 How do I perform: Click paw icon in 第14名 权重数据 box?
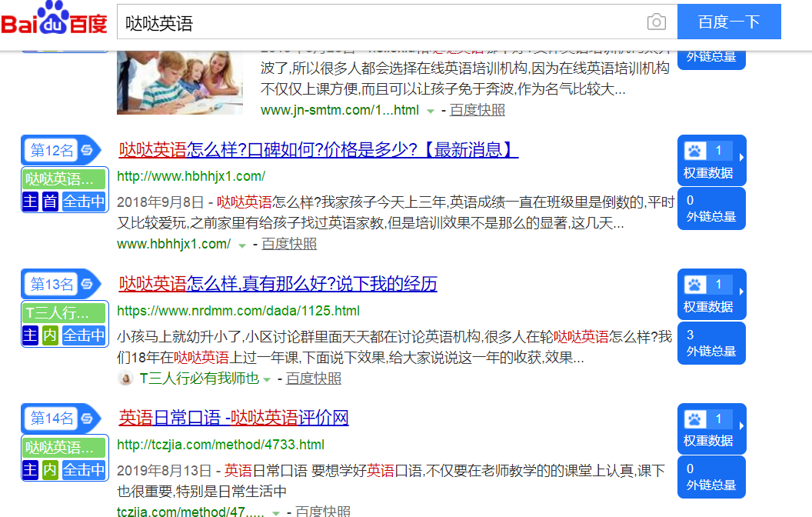[694, 419]
